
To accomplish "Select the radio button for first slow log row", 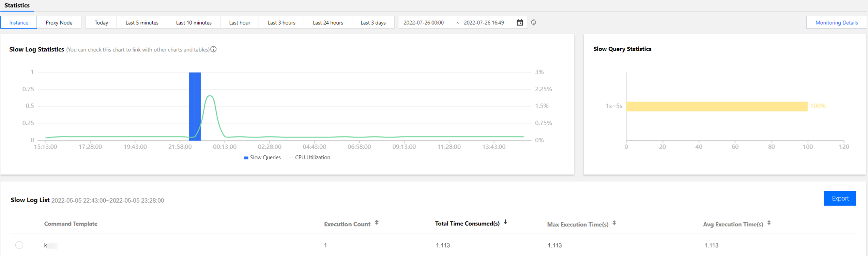I will click(x=19, y=245).
